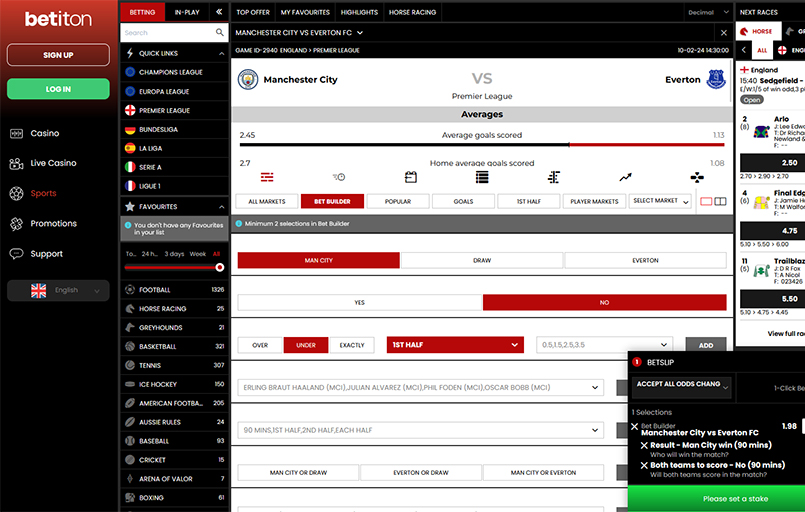Show the match stats comparison icon
805x512 pixels.
tap(267, 178)
